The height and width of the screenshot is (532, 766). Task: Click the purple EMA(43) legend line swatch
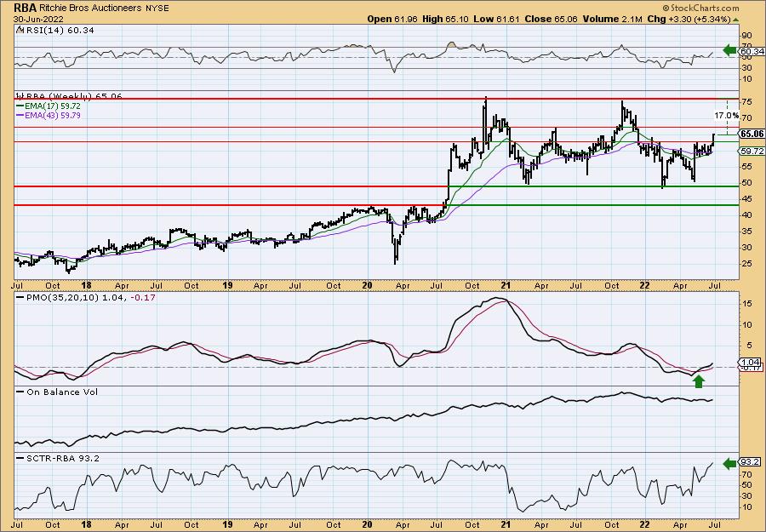(x=20, y=116)
